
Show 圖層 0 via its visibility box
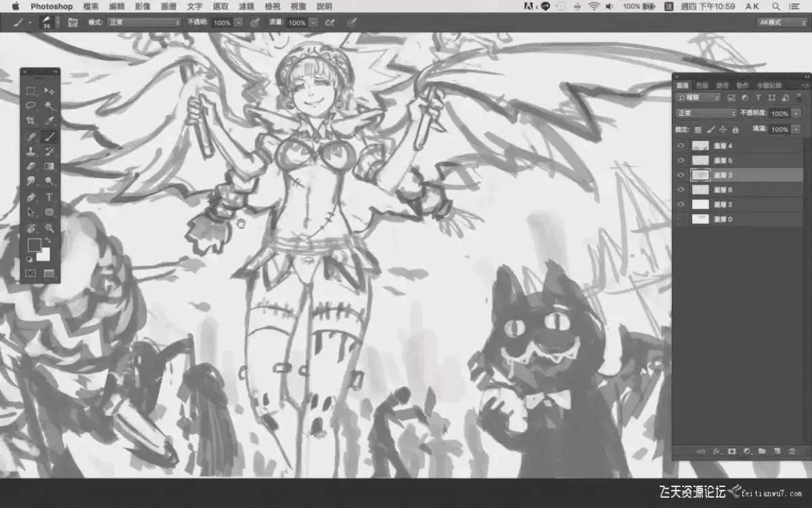[681, 219]
